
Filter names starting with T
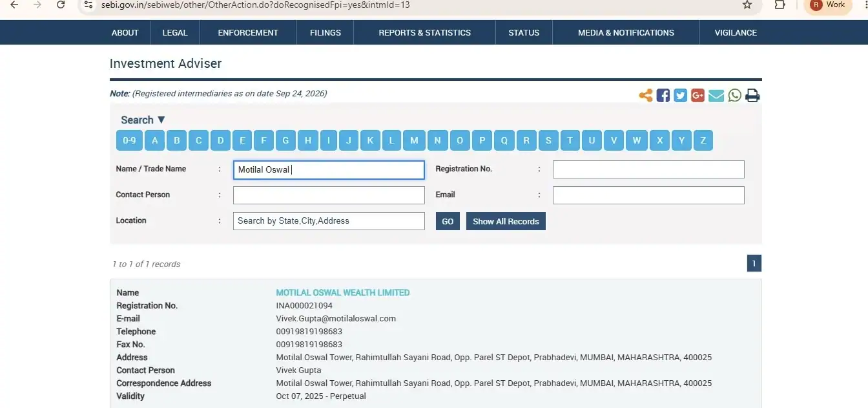(570, 140)
